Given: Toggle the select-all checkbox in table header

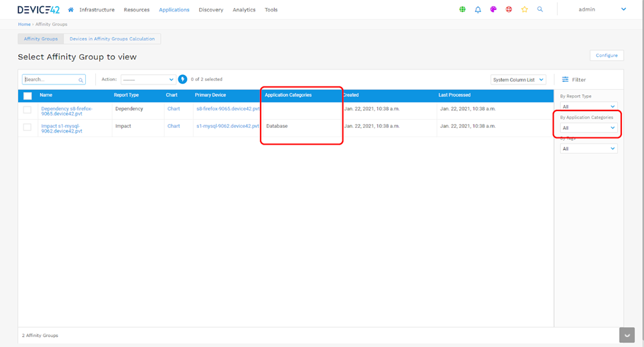Looking at the screenshot, I should coord(27,96).
